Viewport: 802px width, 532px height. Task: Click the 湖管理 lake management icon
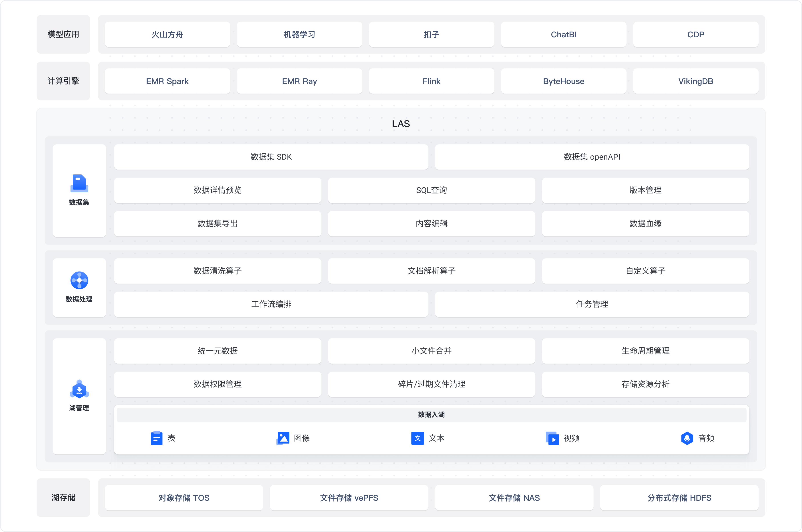click(x=79, y=389)
